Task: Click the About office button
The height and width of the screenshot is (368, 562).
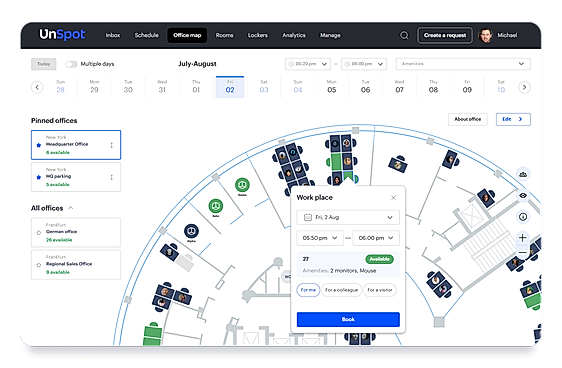Action: pos(468,119)
